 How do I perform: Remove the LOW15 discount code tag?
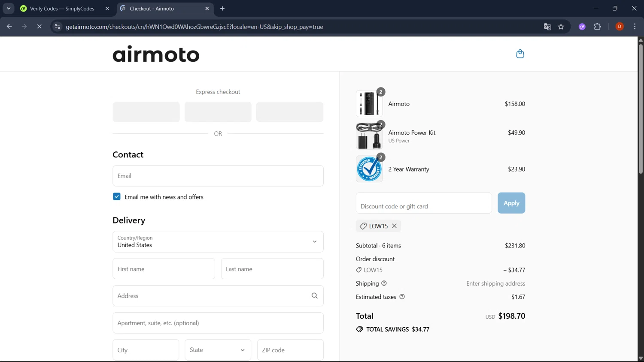[394, 226]
